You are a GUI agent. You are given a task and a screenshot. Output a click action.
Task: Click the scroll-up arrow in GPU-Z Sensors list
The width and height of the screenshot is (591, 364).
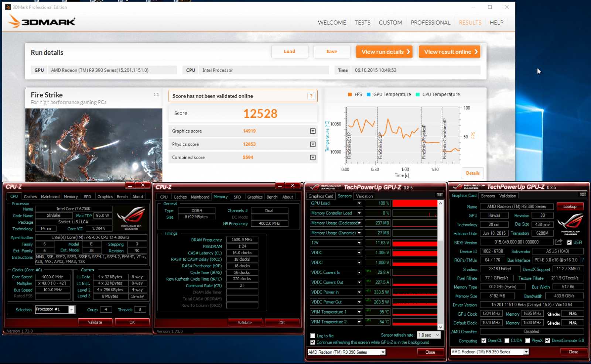coord(440,203)
